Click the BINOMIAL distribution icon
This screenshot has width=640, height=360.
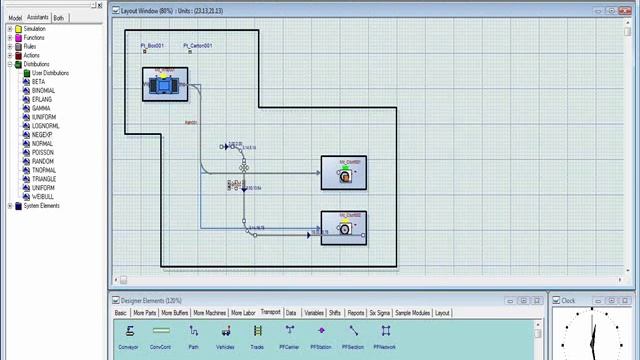pyautogui.click(x=27, y=91)
